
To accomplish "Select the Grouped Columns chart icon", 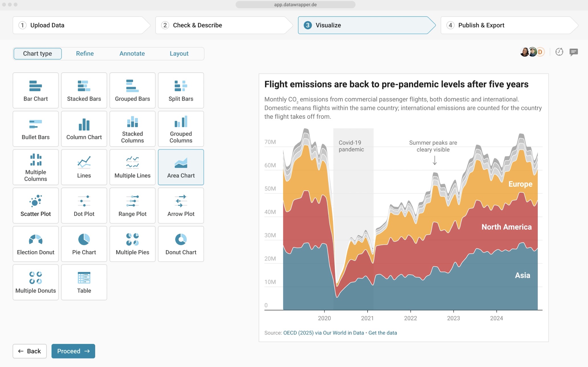I will (181, 129).
